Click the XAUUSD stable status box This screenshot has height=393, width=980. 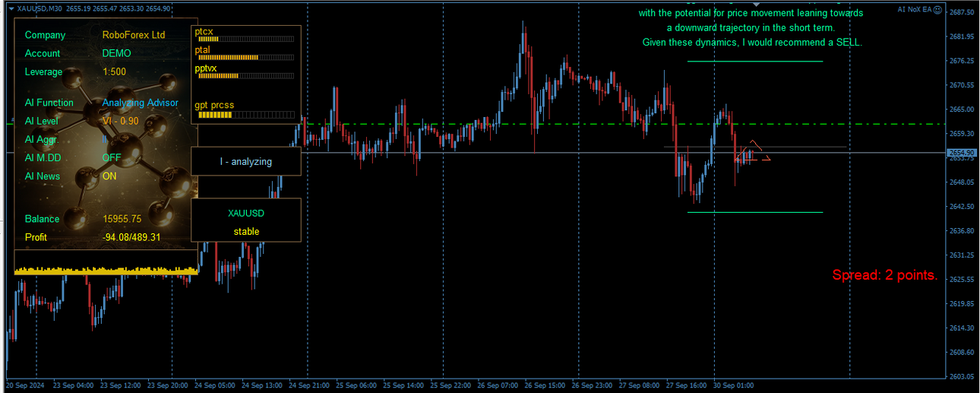coord(246,220)
